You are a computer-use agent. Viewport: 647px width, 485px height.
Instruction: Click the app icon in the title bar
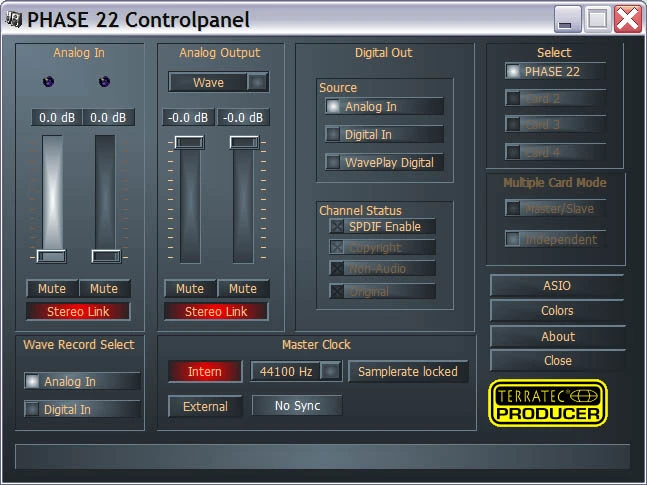point(14,19)
